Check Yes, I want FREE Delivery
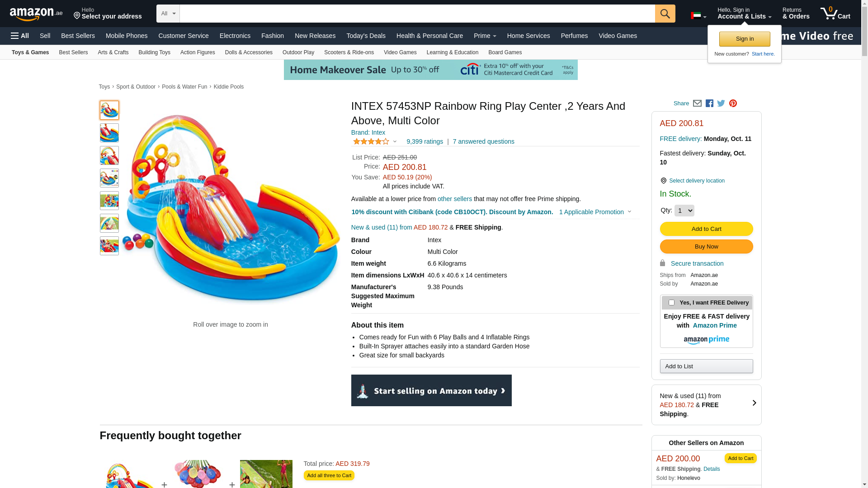868x488 pixels. 671,303
